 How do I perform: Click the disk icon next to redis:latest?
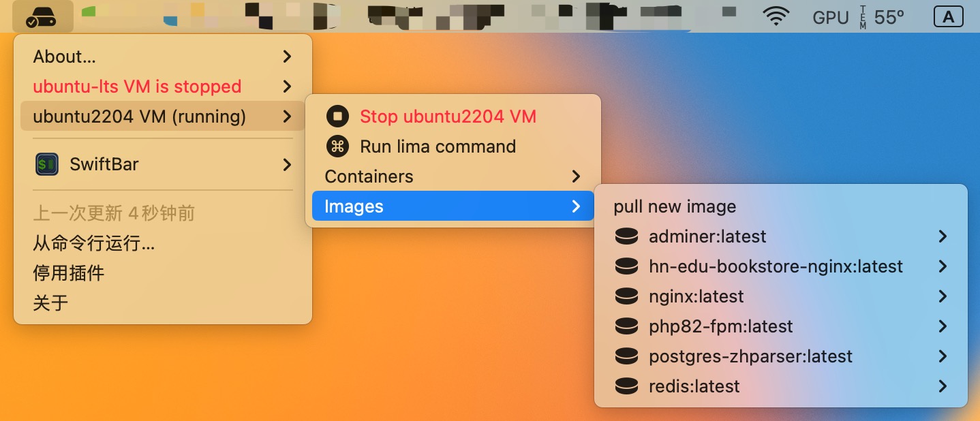[626, 386]
